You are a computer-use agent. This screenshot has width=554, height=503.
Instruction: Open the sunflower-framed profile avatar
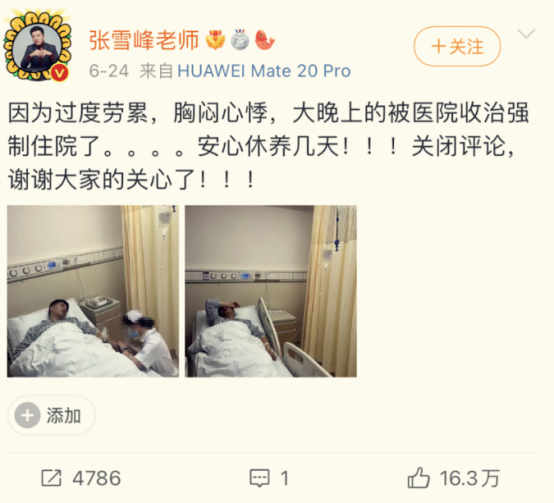pos(38,46)
